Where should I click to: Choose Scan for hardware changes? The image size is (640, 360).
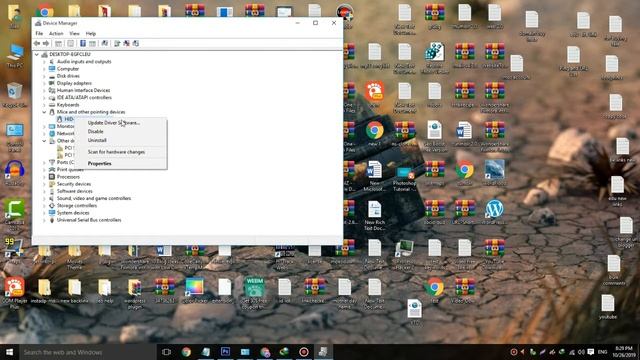coord(121,152)
